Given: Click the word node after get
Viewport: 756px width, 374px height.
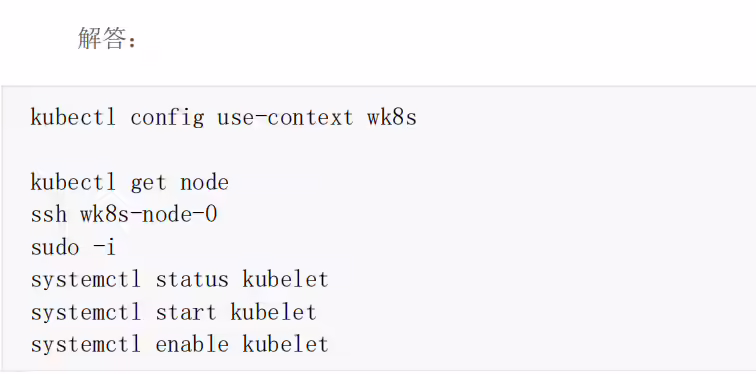Looking at the screenshot, I should click(x=204, y=183).
